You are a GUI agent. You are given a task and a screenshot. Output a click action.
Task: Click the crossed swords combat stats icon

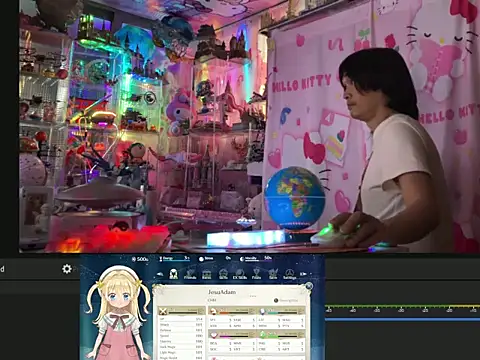(163, 311)
